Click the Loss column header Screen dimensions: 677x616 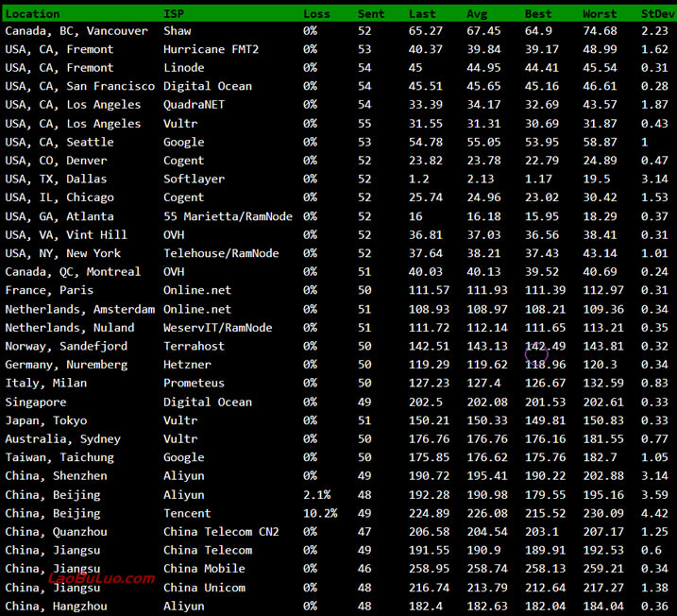(316, 14)
